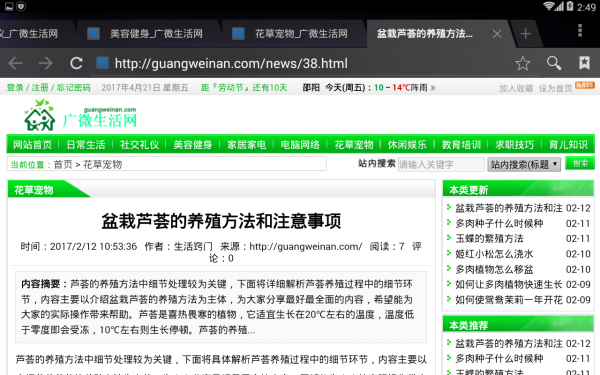This screenshot has height=375, width=600.
Task: Open 多肉种子什么时候种 under 本类推荐
Action: pyautogui.click(x=499, y=359)
